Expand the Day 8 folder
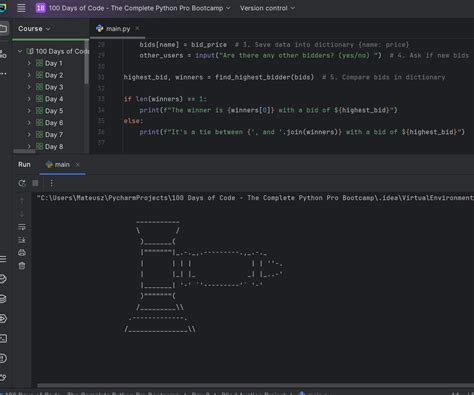This screenshot has width=474, height=395. [x=29, y=146]
